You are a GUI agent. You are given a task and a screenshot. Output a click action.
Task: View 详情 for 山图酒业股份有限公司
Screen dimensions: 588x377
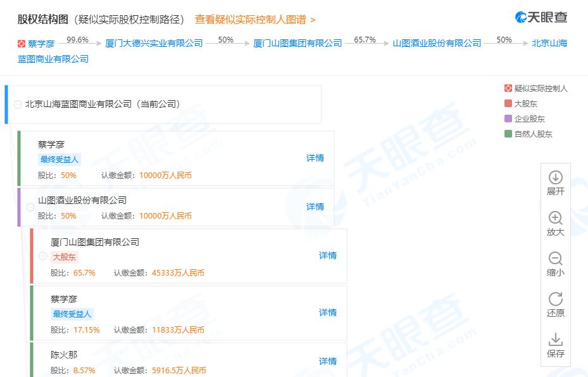click(x=315, y=207)
